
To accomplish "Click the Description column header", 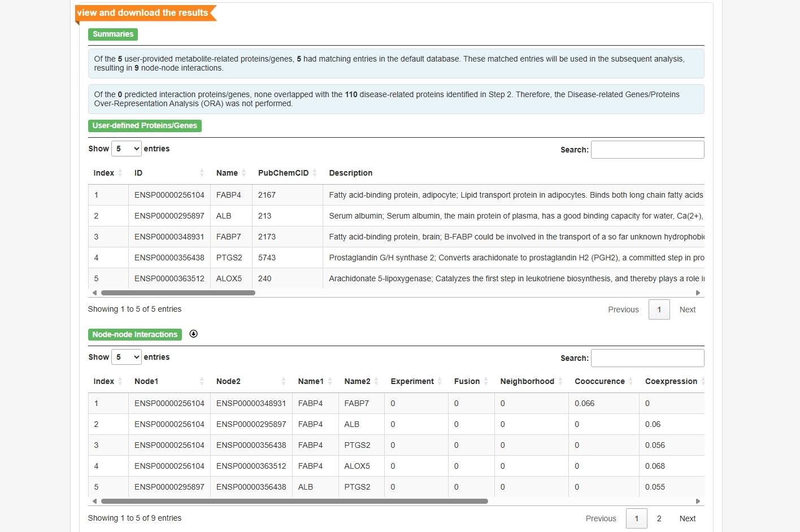I will coord(351,173).
